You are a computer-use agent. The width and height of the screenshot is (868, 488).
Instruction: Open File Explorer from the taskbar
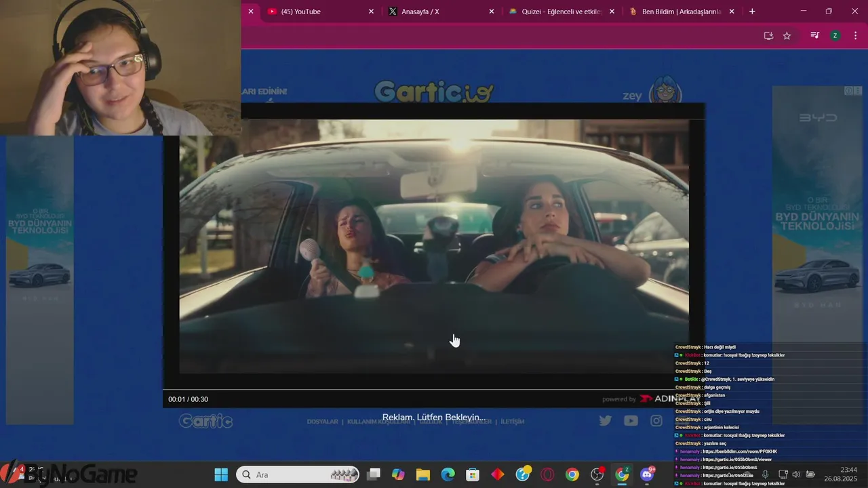click(x=423, y=474)
